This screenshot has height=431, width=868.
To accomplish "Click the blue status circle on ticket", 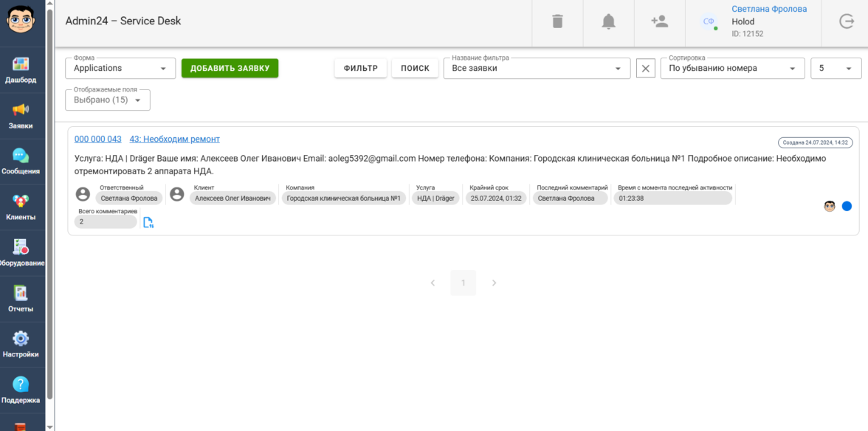I will coord(847,206).
